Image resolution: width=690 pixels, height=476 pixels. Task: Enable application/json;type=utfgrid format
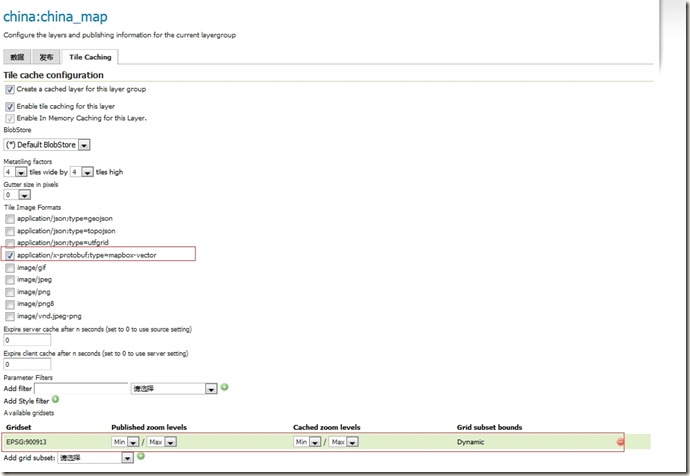(x=10, y=243)
